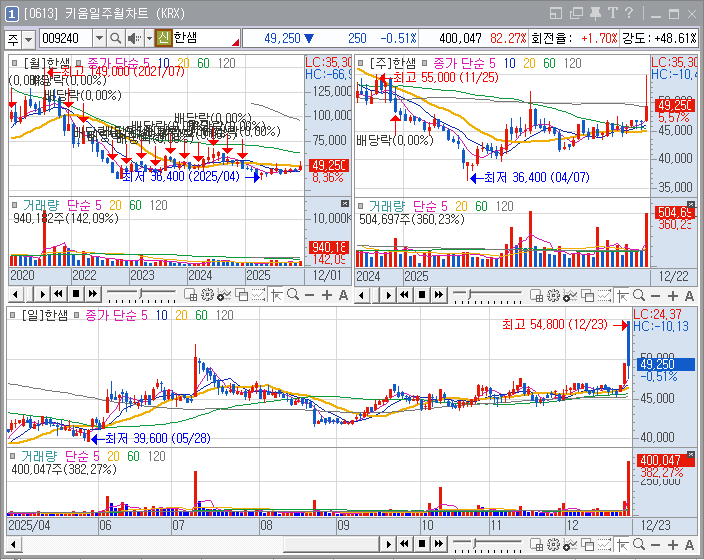704x560 pixels.
Task: Expand the stock code 009240 history dropdown
Action: point(99,39)
